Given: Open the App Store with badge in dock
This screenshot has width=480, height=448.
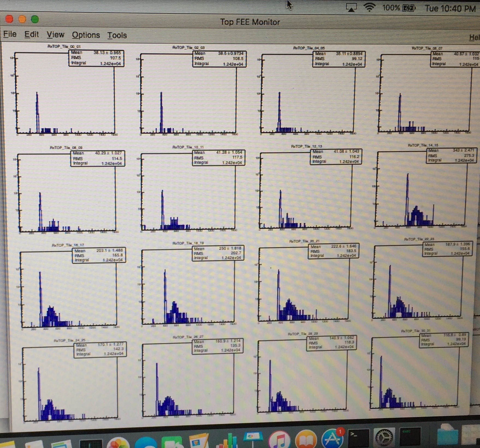Looking at the screenshot, I should tap(332, 438).
